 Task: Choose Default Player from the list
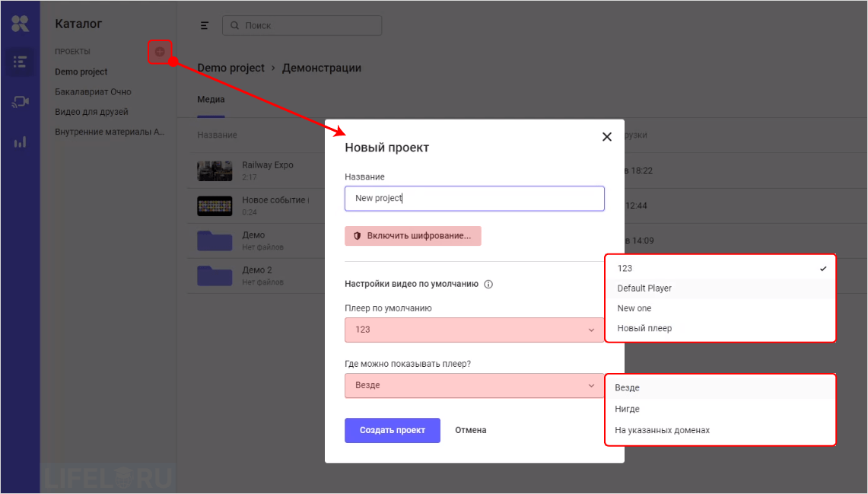[x=644, y=288]
